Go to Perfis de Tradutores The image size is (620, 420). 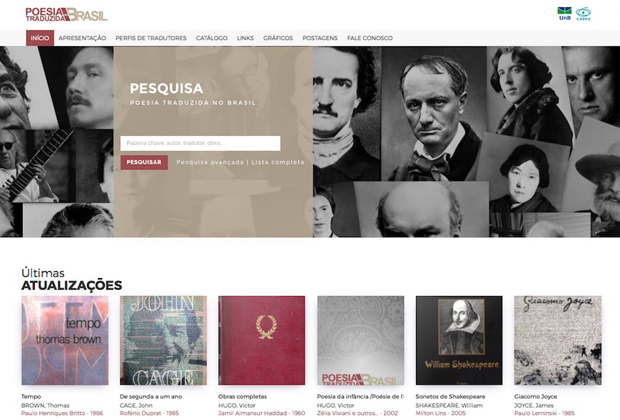(x=151, y=38)
